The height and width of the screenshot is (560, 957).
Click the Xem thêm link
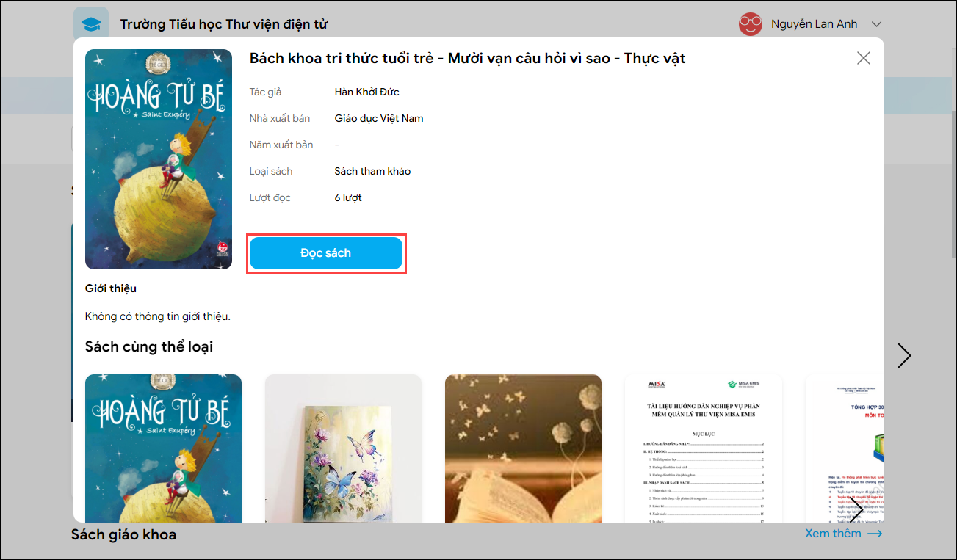click(x=833, y=534)
